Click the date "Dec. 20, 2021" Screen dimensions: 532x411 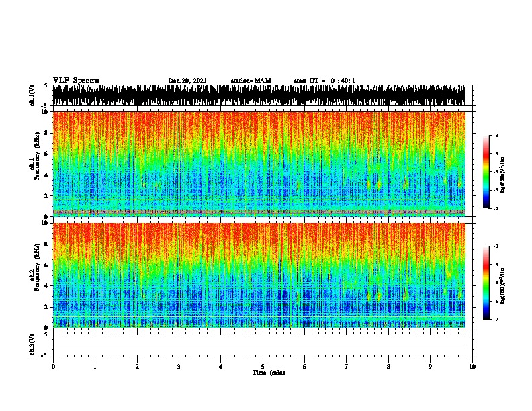tap(187, 81)
